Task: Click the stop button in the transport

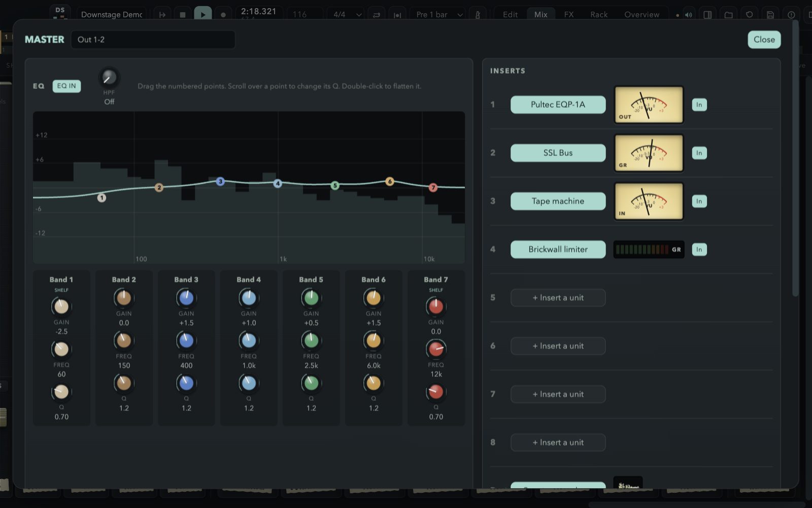Action: (x=183, y=14)
